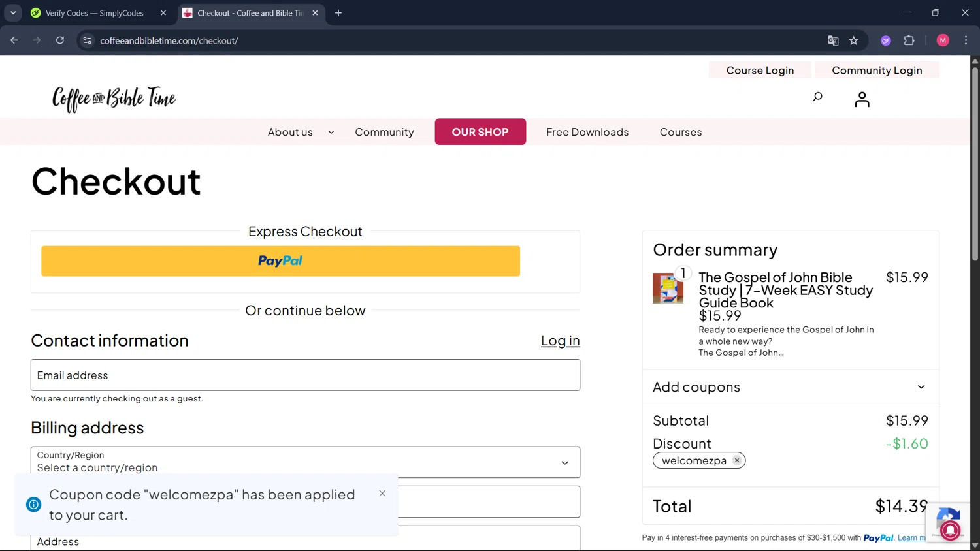Click the guest checkout notice text
This screenshot has width=980, height=551.
pos(117,398)
